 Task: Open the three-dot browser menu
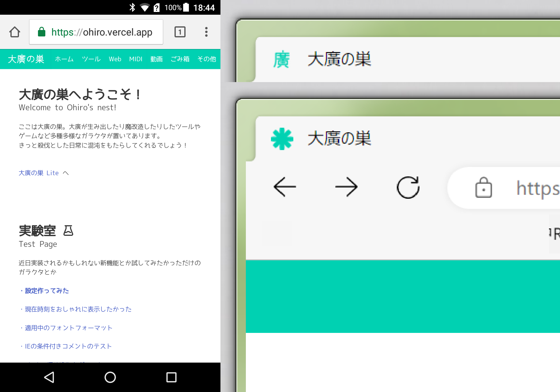206,32
